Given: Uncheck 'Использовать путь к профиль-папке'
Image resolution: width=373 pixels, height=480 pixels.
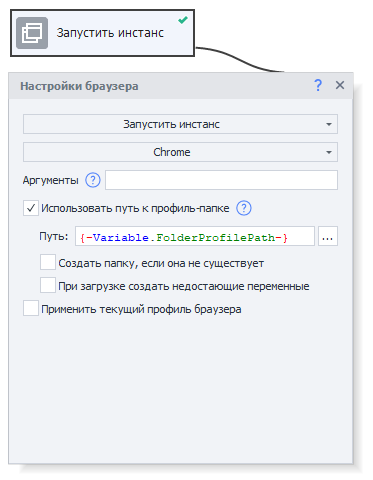Looking at the screenshot, I should (x=31, y=208).
